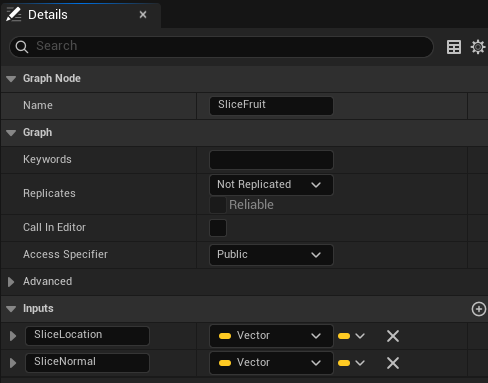The height and width of the screenshot is (383, 488).
Task: Select the Details tab
Action: pyautogui.click(x=47, y=15)
